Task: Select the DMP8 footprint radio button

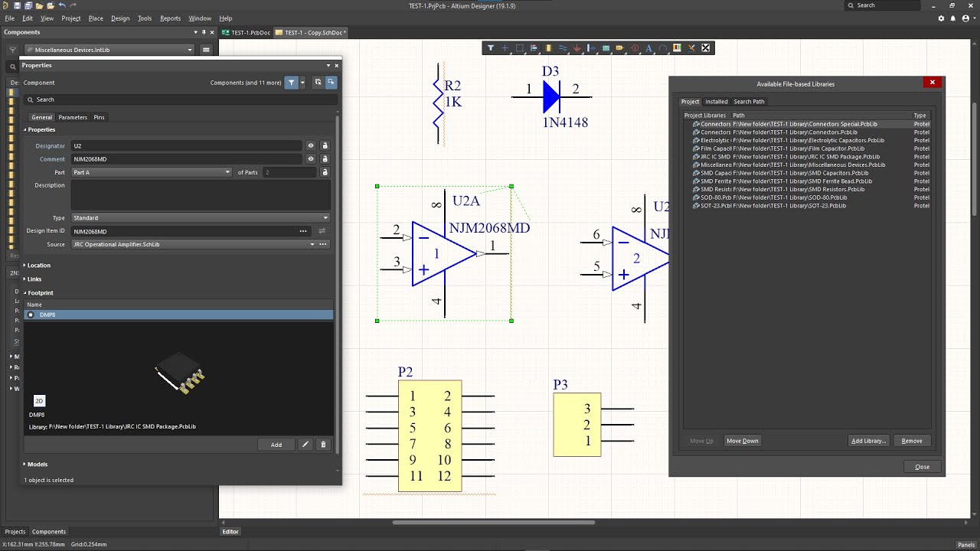Action: (x=31, y=315)
